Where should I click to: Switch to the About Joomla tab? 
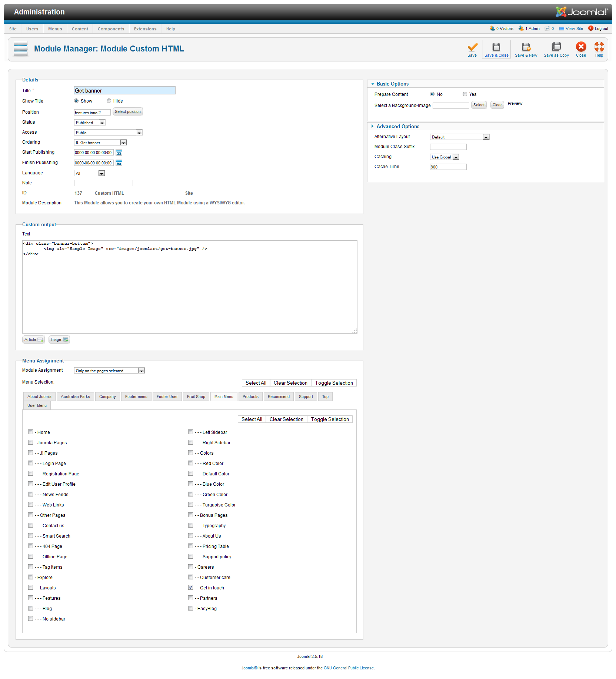coord(39,397)
